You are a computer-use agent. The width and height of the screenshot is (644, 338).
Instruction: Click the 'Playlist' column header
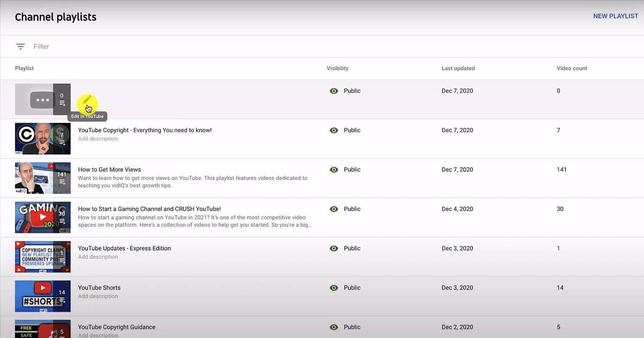tap(24, 69)
